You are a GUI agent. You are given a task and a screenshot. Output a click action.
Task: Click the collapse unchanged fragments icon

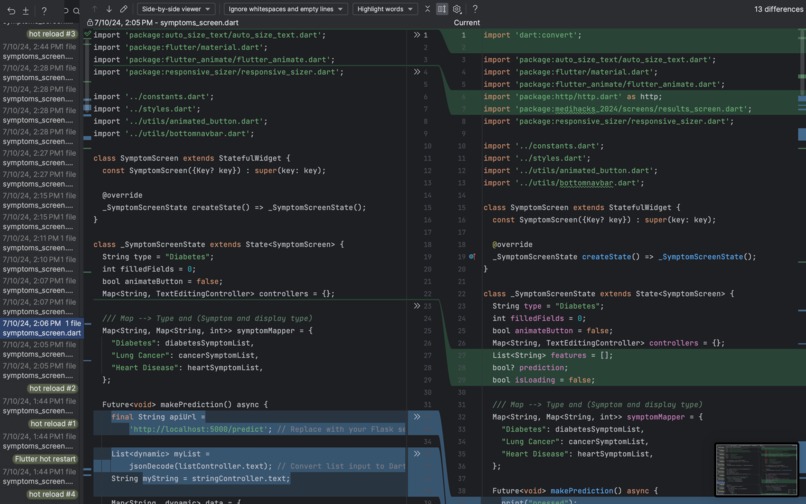click(x=427, y=9)
